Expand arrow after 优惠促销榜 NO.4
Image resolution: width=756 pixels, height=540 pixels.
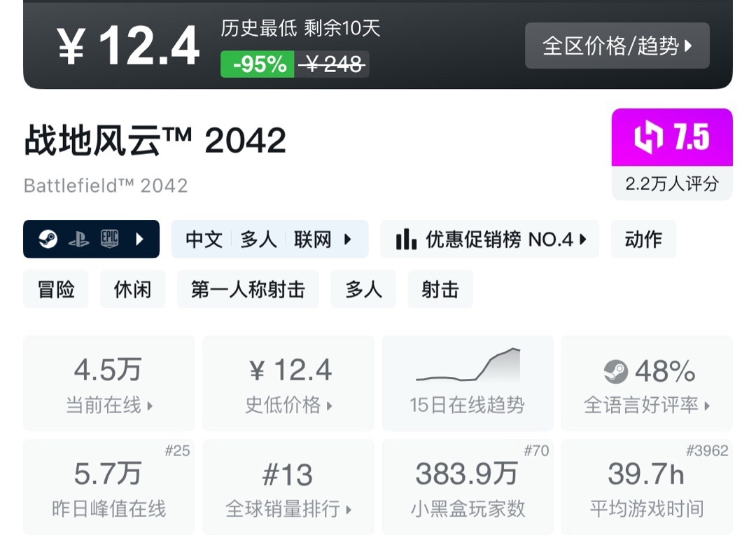583,240
